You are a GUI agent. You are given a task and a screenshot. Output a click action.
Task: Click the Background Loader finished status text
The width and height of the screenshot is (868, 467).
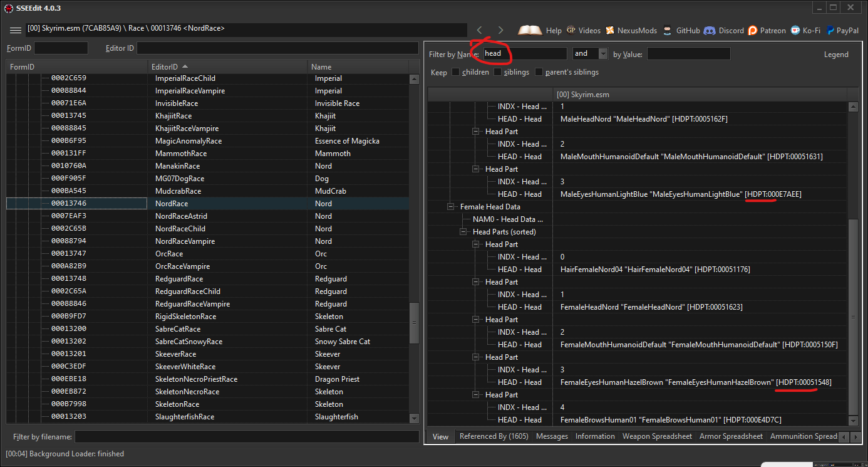[x=65, y=454]
